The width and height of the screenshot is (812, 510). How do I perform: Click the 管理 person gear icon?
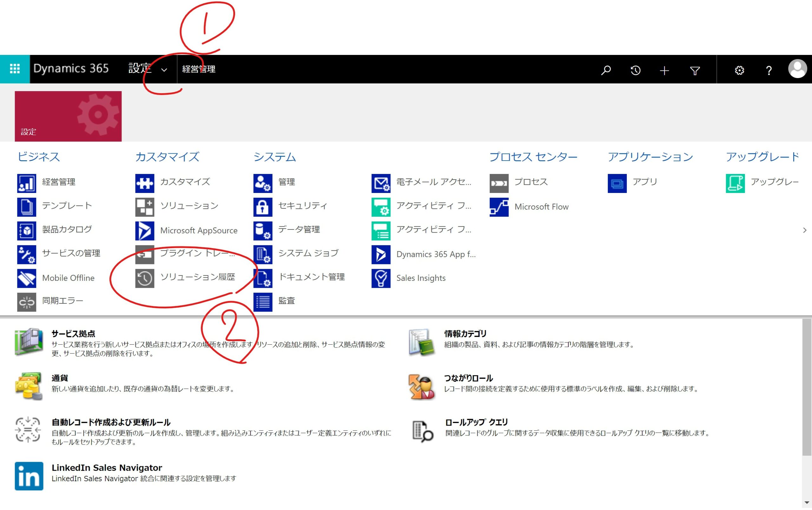(x=263, y=183)
